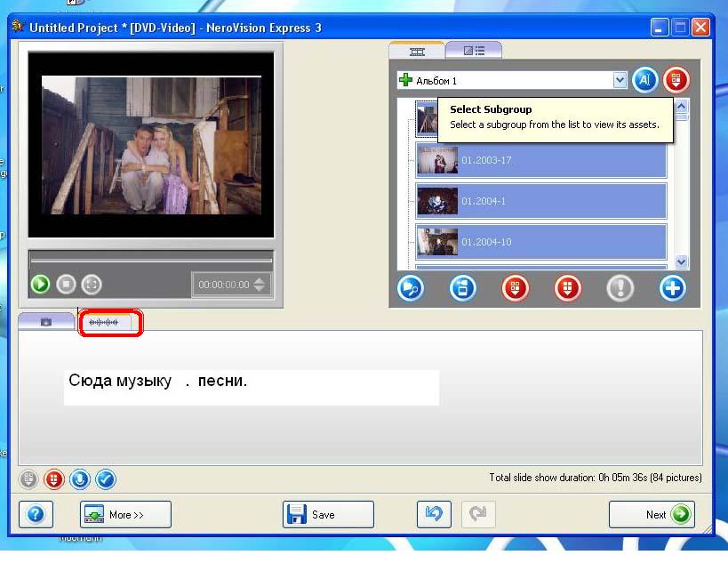This screenshot has width=728, height=571.
Task: Switch to the pictures track tab
Action: point(46,322)
